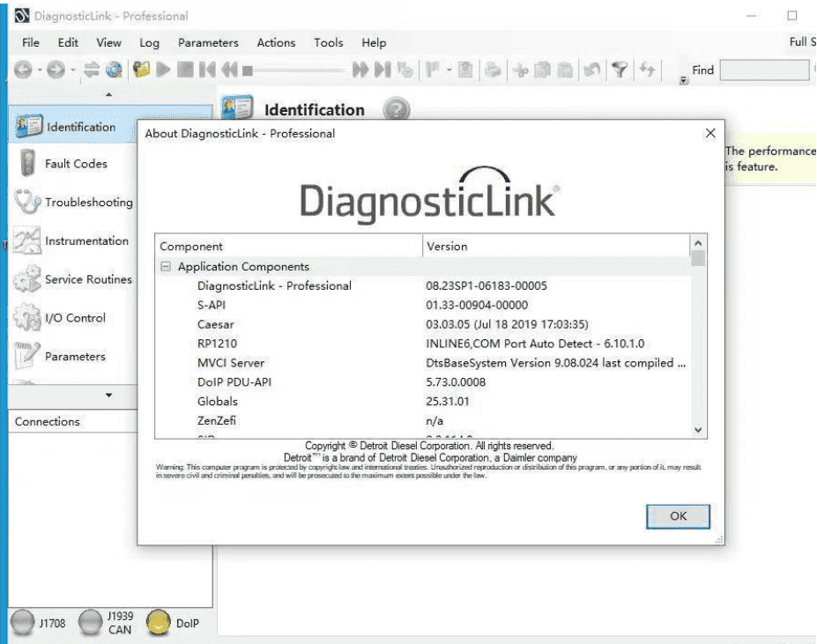Toggle the J1708 connection indicator
The height and width of the screenshot is (644, 817).
21,623
